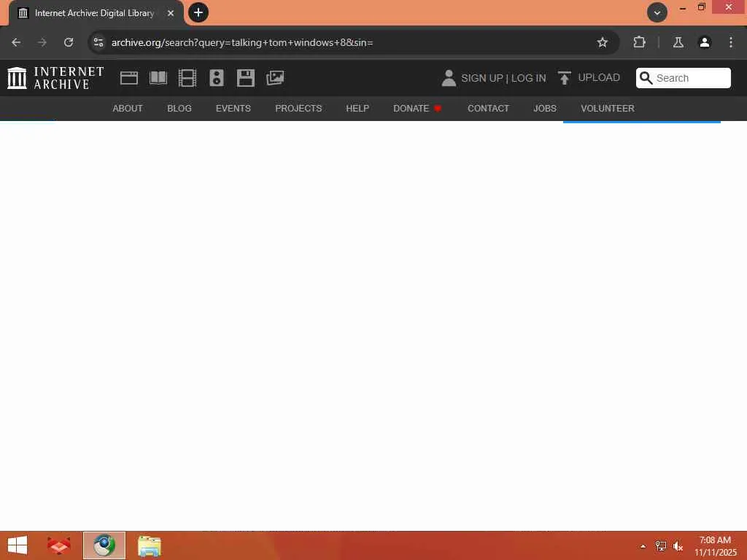Click the UPLOAD button text
Screen dimensions: 747x560
599,77
